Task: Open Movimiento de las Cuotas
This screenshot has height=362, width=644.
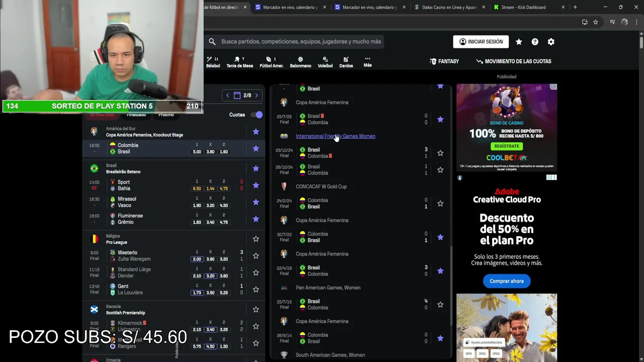Action: coord(514,61)
